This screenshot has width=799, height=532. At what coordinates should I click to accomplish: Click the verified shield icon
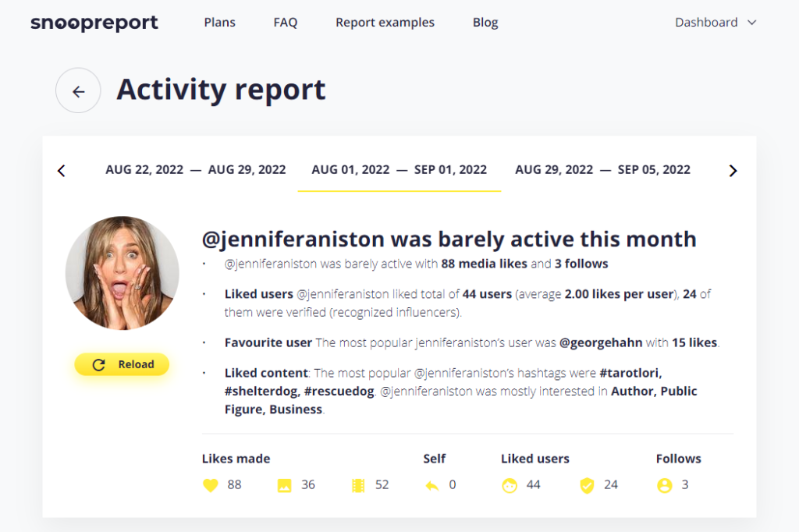(x=587, y=486)
